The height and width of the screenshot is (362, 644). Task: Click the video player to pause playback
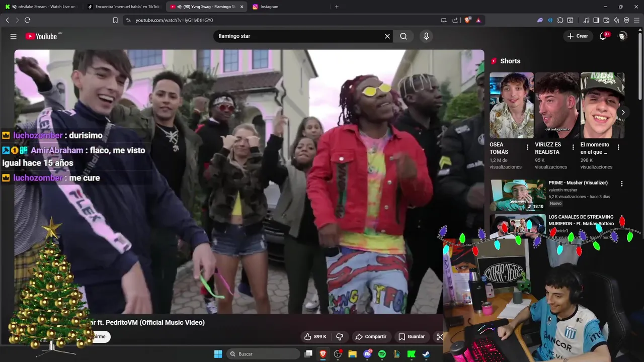click(249, 181)
